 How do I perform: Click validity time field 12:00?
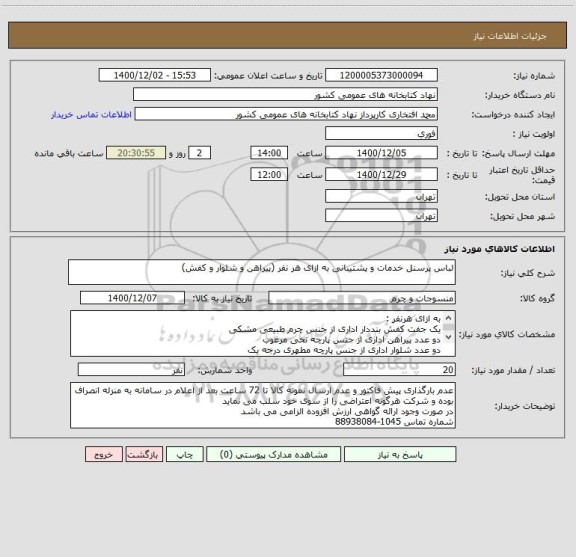point(269,175)
